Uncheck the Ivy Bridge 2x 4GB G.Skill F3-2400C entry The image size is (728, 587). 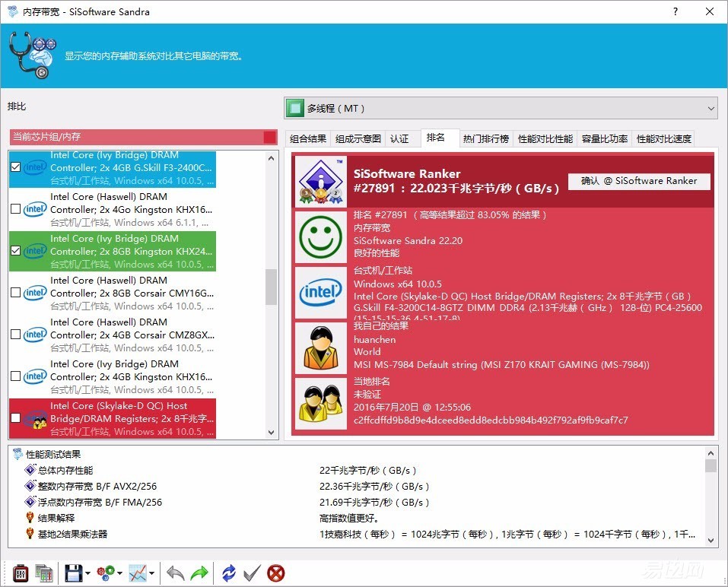tap(15, 167)
